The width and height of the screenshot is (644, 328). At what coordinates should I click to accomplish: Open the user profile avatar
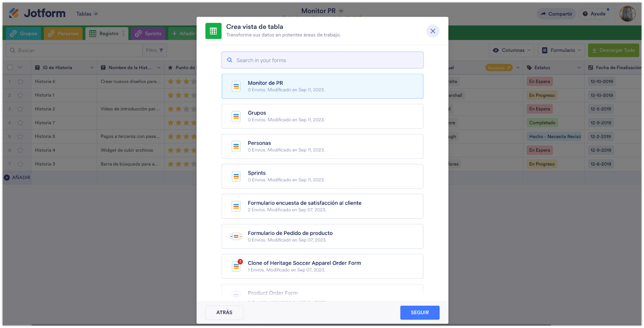click(x=627, y=14)
